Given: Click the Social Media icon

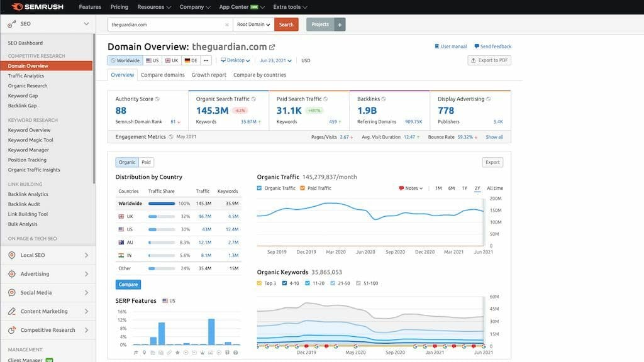Looking at the screenshot, I should [x=12, y=293].
